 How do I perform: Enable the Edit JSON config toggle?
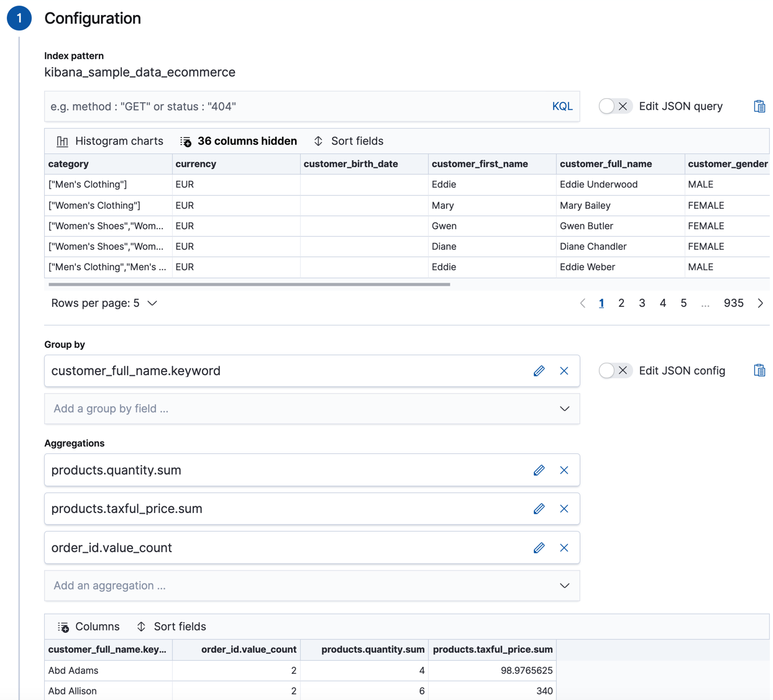[x=615, y=370]
